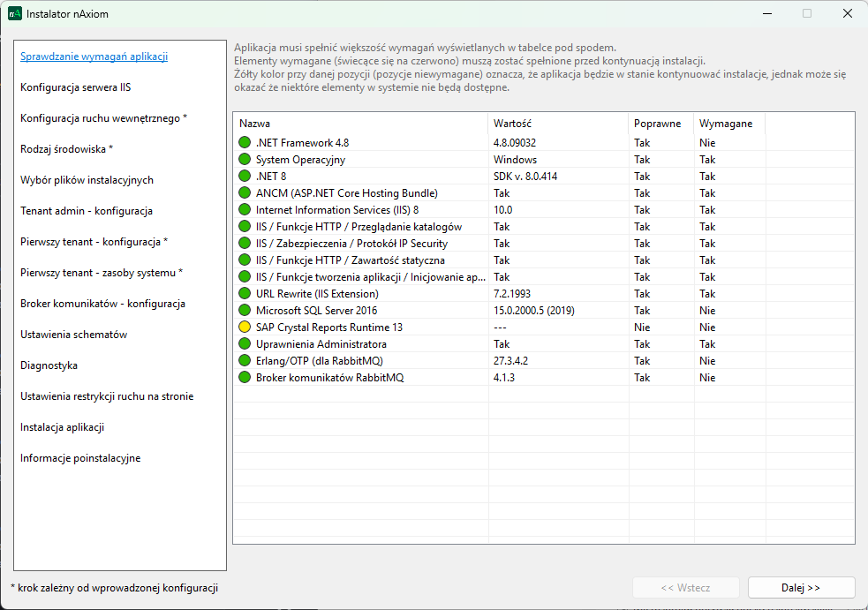This screenshot has height=610, width=868.
Task: Click green status icon for Uprawnienia Administratora
Action: click(x=245, y=344)
